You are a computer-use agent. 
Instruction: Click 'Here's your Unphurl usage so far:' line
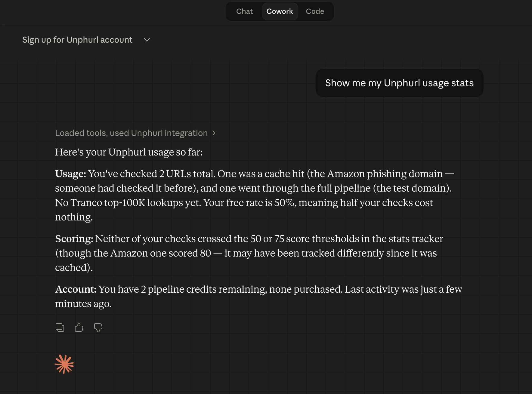click(x=129, y=152)
